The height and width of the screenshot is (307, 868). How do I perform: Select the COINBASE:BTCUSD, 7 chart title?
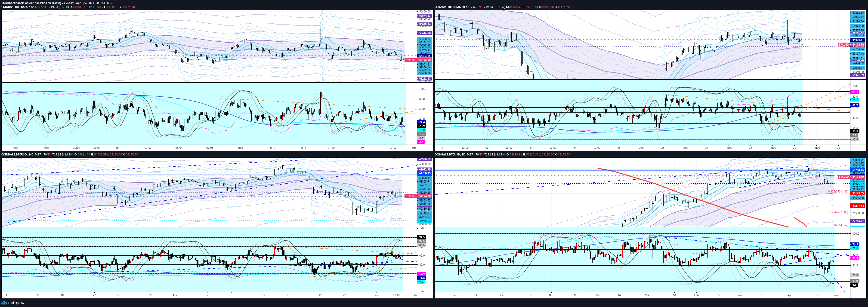(x=15, y=7)
